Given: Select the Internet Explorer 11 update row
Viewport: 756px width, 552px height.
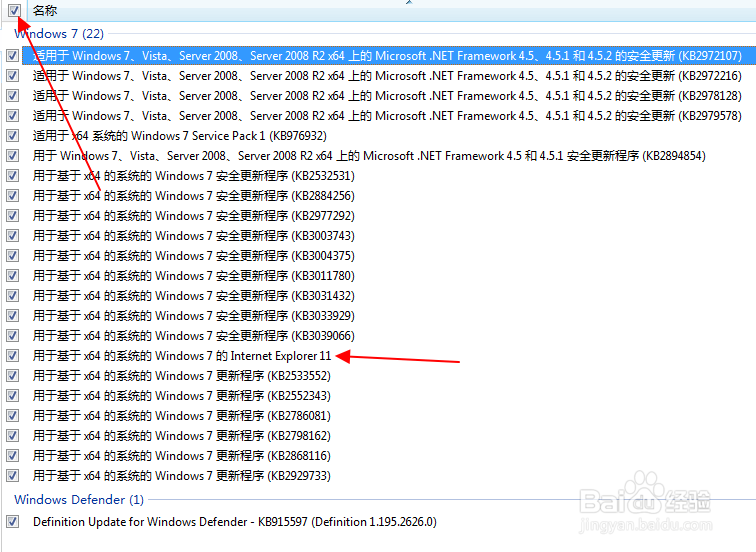Looking at the screenshot, I should point(182,356).
